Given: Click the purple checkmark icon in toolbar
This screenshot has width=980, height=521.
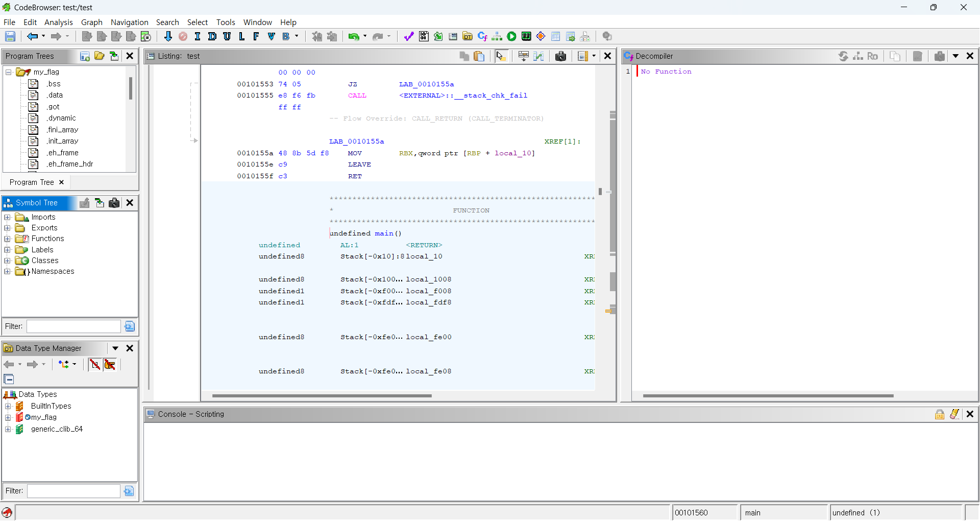Looking at the screenshot, I should (408, 36).
